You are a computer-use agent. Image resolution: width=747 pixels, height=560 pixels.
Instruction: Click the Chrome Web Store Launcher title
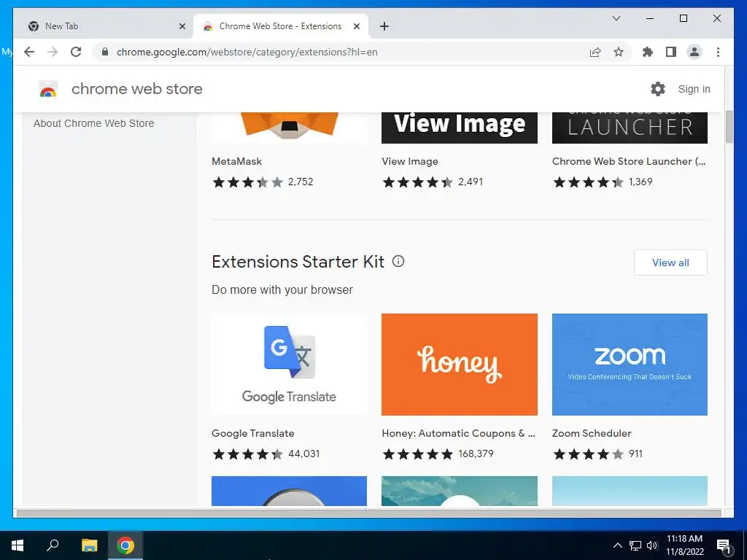[x=629, y=161]
